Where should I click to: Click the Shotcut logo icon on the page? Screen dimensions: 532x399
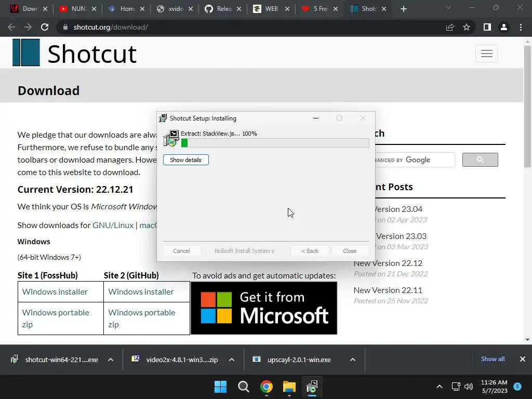[x=26, y=52]
